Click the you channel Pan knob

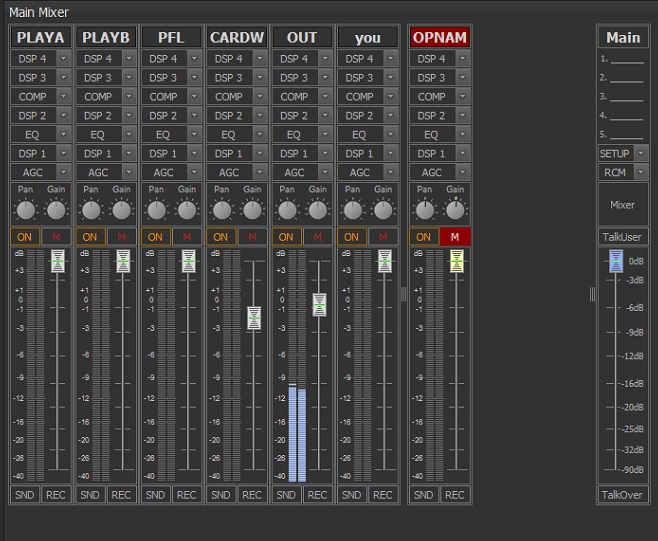point(353,210)
